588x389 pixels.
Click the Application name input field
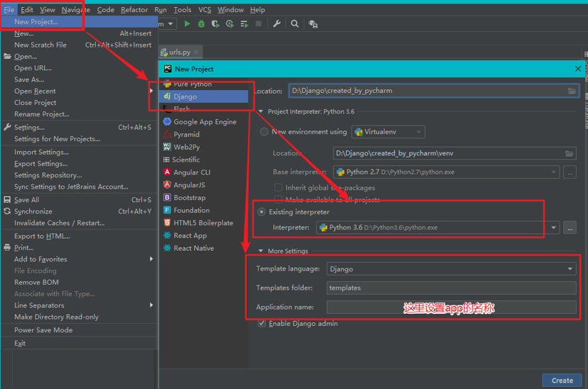pos(451,307)
